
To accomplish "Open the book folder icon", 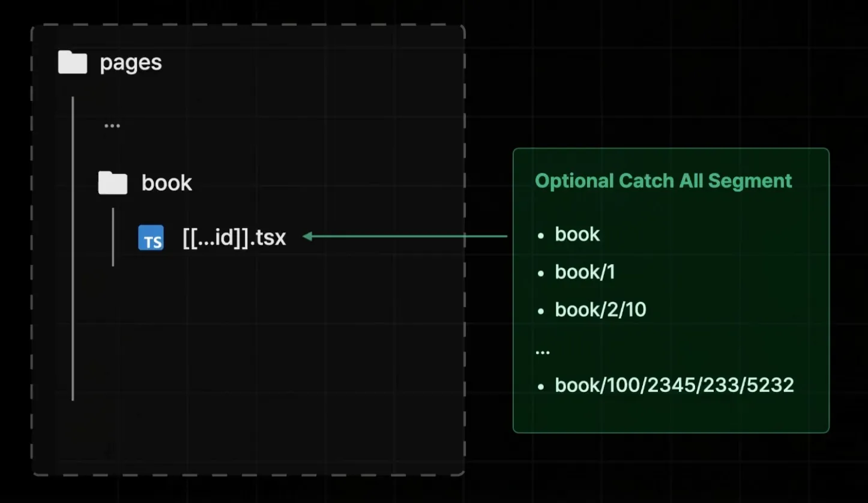I will coord(113,183).
